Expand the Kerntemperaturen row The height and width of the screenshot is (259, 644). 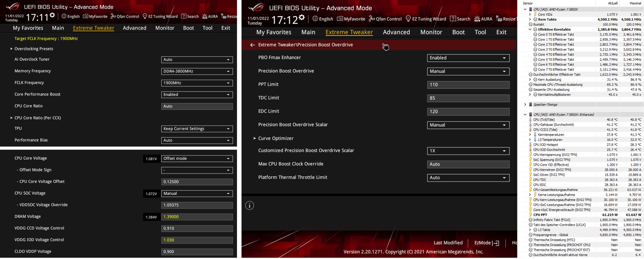[x=530, y=135]
